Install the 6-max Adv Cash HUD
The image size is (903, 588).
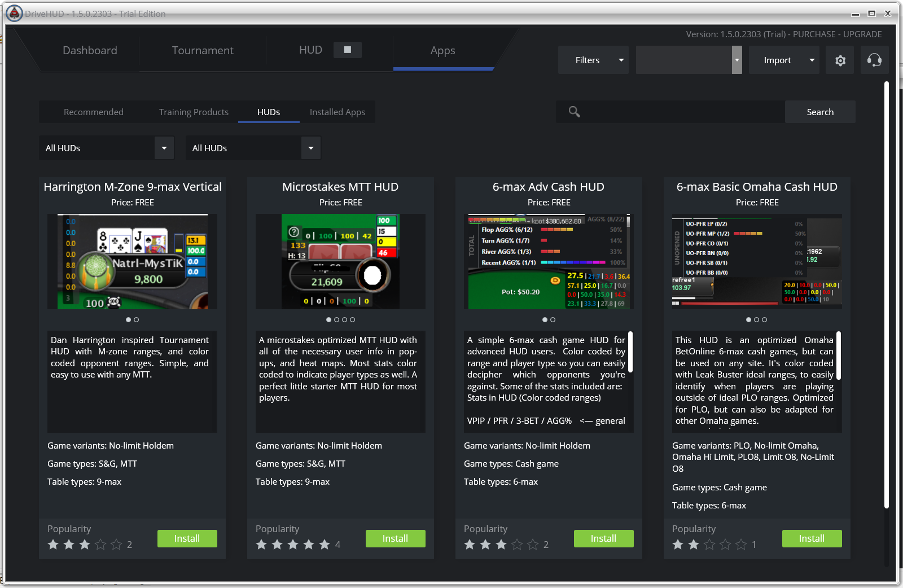603,538
